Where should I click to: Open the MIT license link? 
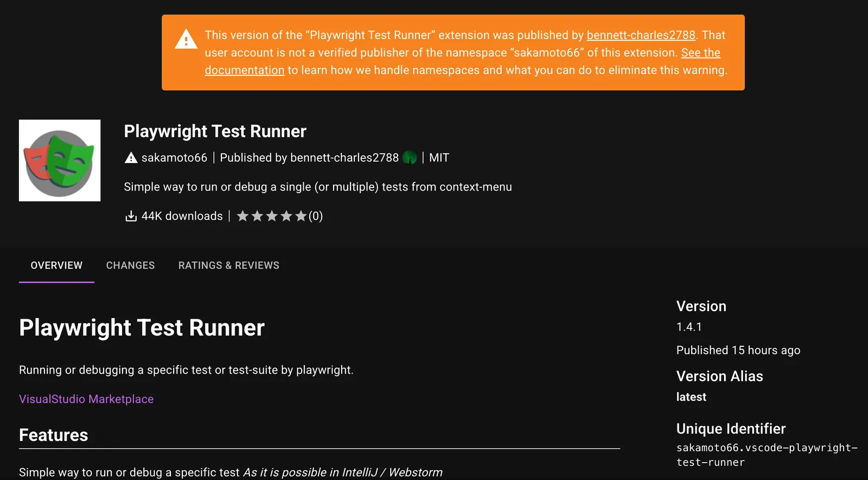[x=439, y=157]
